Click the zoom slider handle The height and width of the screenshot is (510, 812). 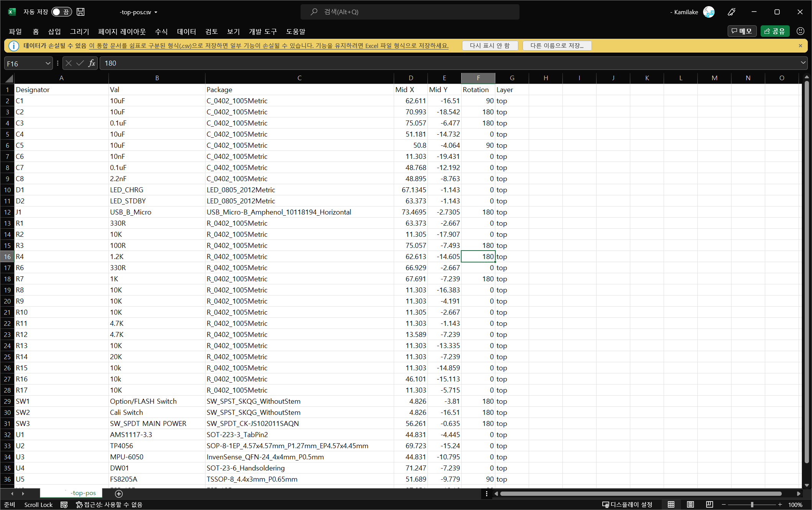752,505
